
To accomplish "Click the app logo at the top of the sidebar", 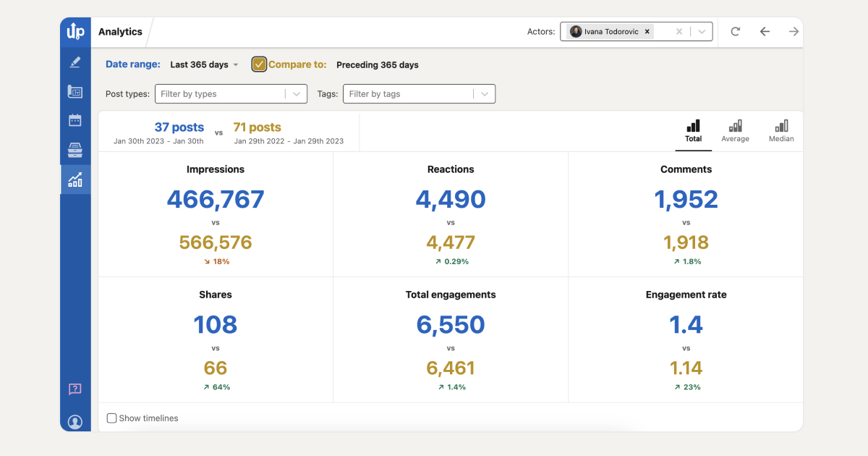I will pos(75,32).
